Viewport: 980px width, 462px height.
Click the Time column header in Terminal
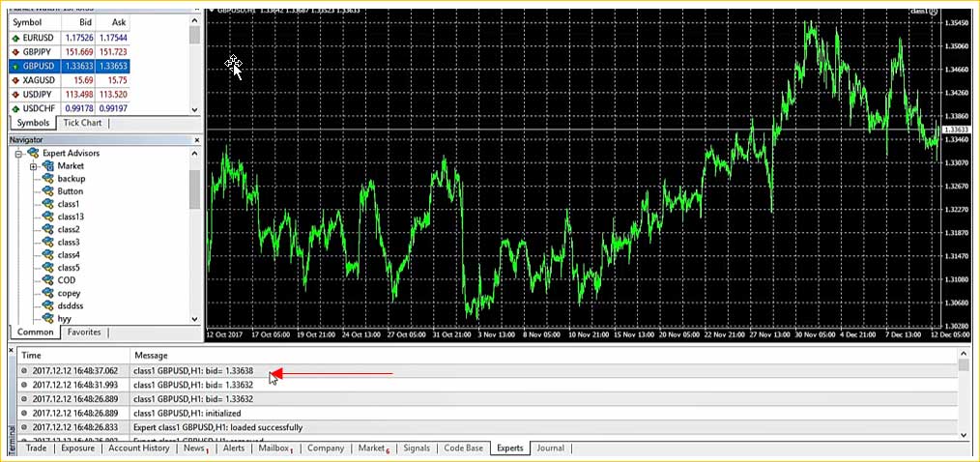[x=73, y=355]
